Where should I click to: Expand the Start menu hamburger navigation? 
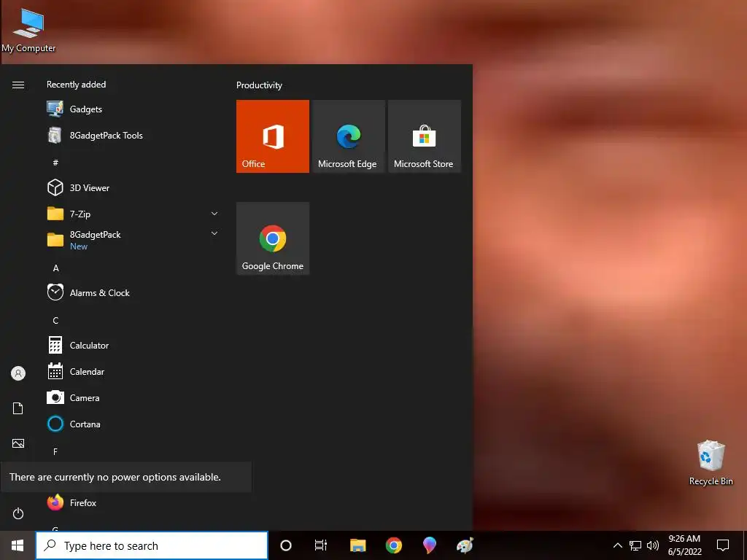[x=18, y=85]
